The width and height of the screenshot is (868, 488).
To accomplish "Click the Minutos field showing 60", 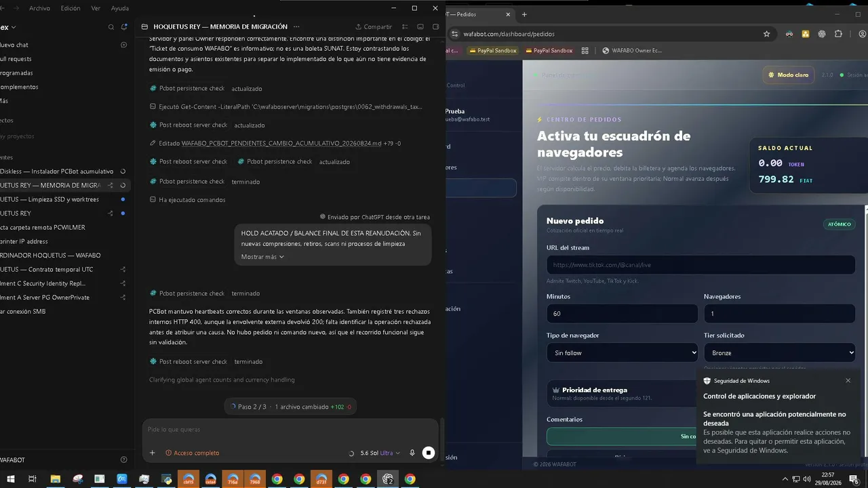I will [622, 314].
